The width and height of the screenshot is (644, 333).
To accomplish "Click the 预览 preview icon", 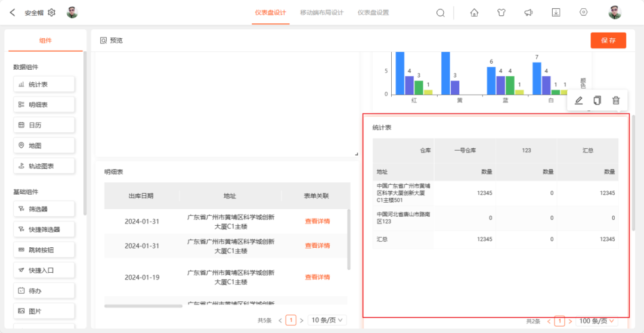I will pos(104,41).
